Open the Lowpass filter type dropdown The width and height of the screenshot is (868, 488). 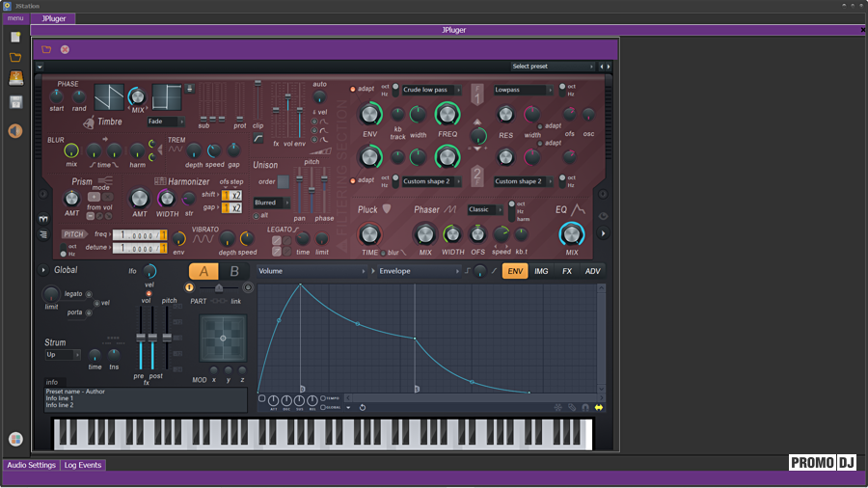(523, 90)
